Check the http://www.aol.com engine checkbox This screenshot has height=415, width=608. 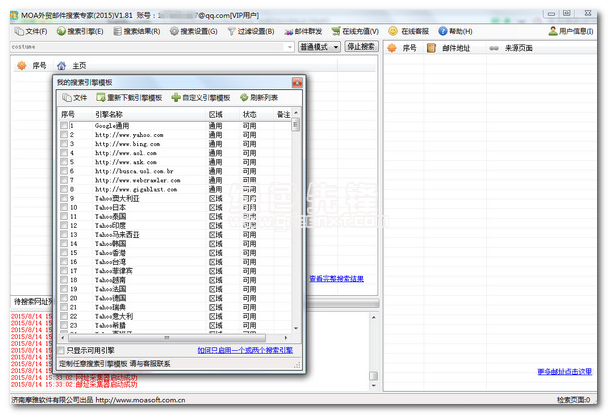point(64,153)
